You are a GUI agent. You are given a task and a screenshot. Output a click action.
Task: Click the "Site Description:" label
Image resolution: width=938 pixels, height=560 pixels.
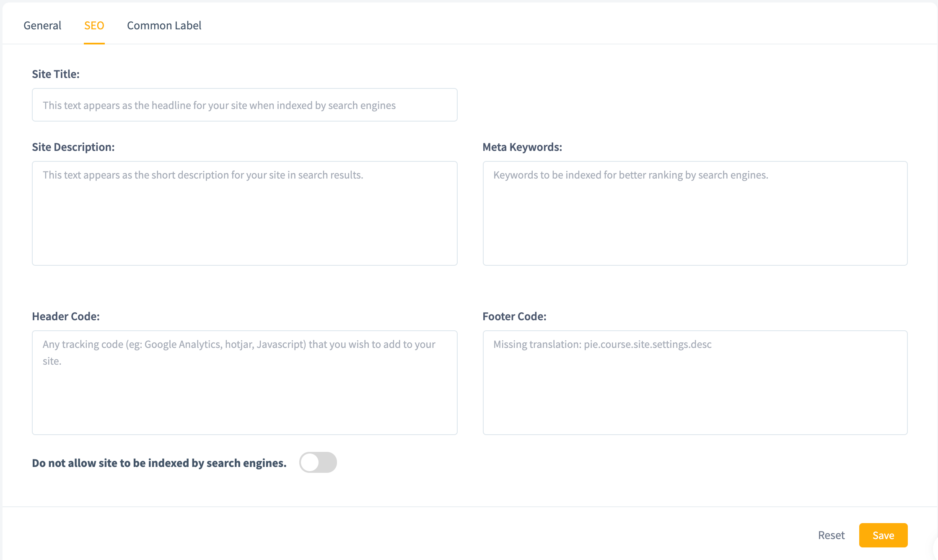[x=73, y=147]
